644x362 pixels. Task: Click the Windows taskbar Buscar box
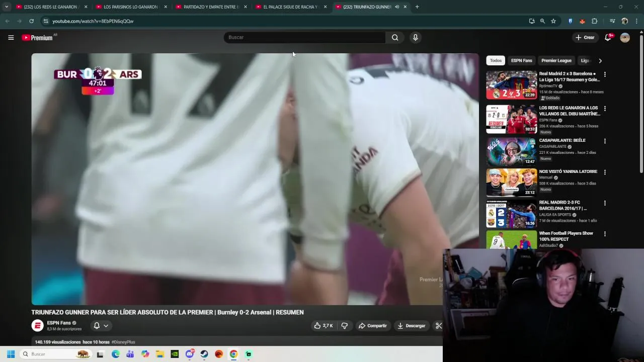[x=56, y=354]
